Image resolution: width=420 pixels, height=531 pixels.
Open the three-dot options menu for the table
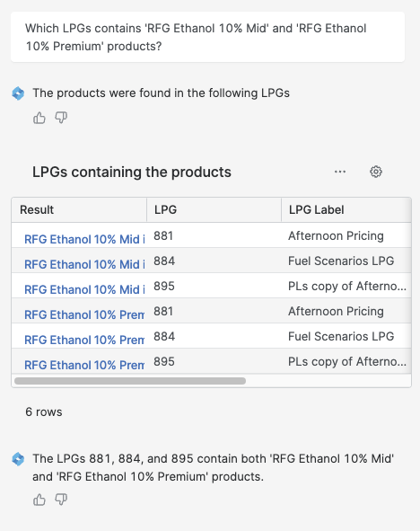click(340, 172)
